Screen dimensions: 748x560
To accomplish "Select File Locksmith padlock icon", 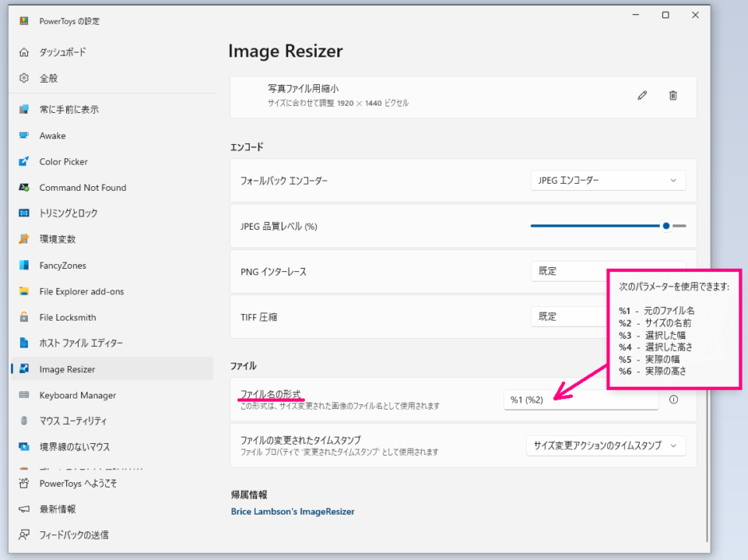I will (x=24, y=317).
